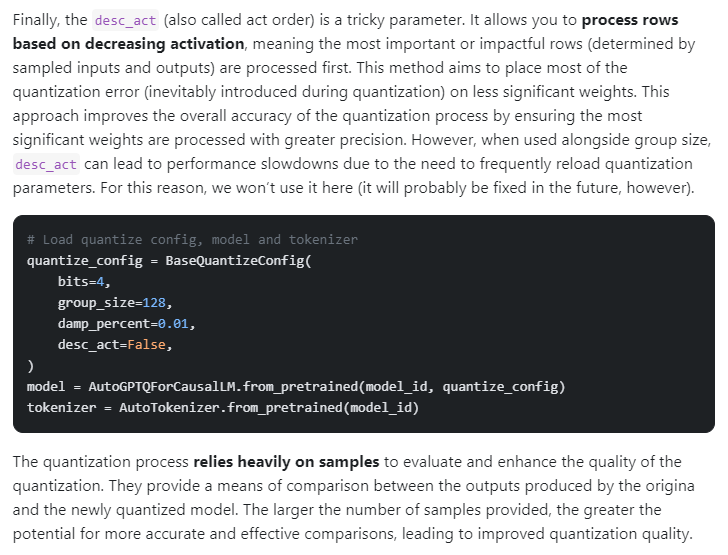The height and width of the screenshot is (555, 728).
Task: Click the "desc_act=False" code line
Action: pyautogui.click(x=115, y=345)
